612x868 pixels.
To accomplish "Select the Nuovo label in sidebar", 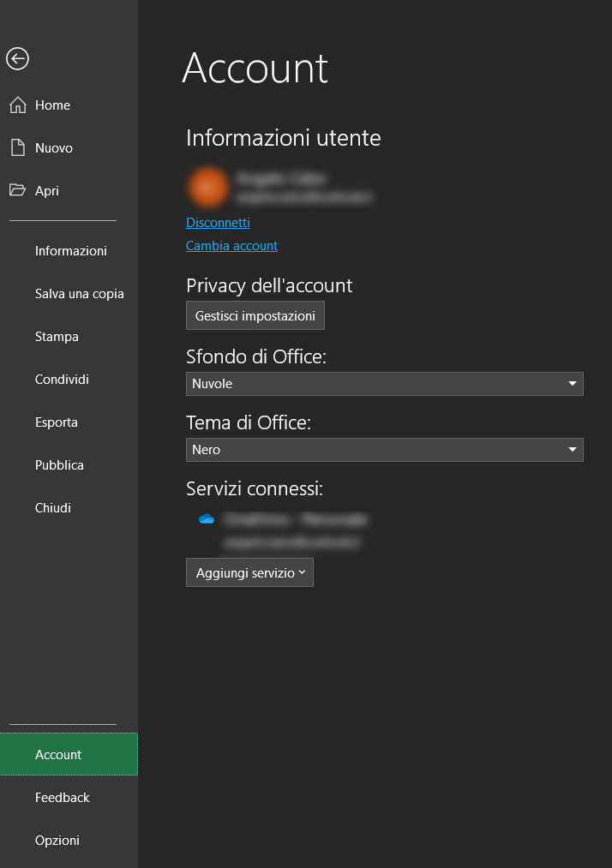I will click(54, 147).
